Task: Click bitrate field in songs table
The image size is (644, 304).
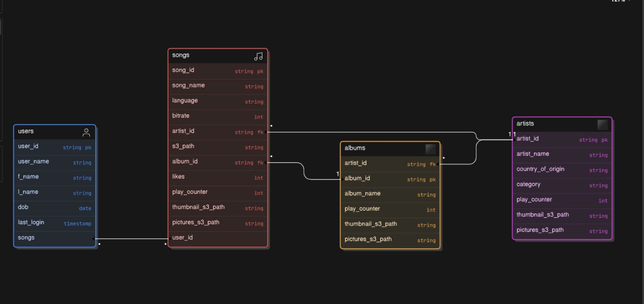Action: pyautogui.click(x=218, y=117)
